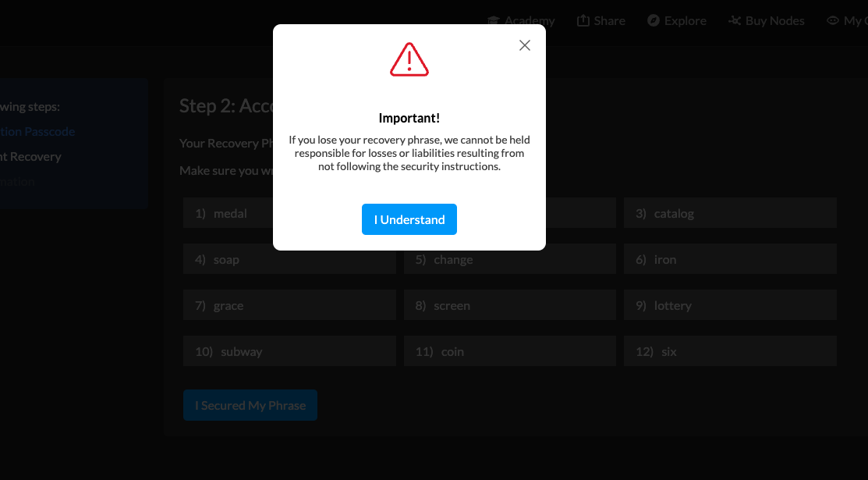Click the I Secured My Phrase button

(x=250, y=405)
